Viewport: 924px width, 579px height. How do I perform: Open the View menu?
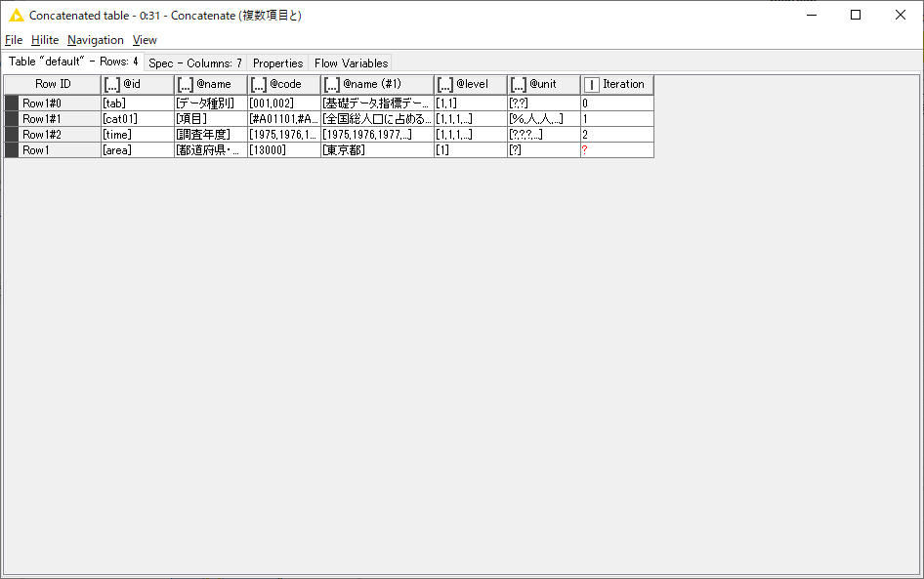tap(145, 40)
